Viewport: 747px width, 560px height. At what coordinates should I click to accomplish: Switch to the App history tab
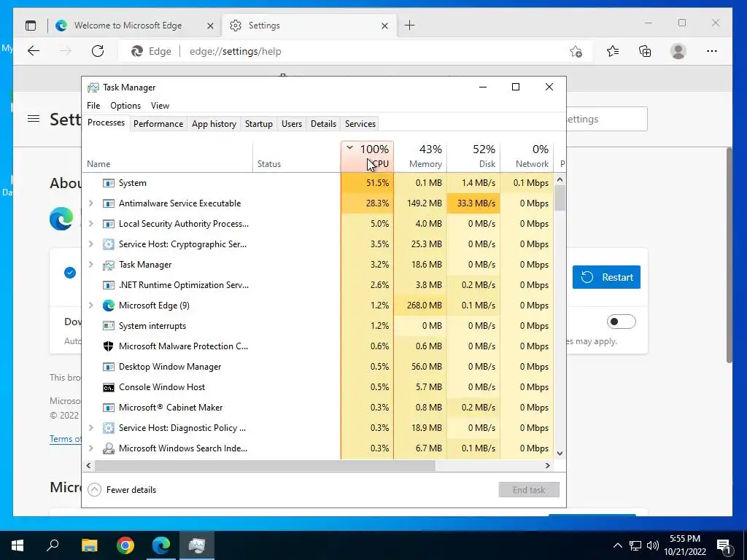(x=214, y=124)
